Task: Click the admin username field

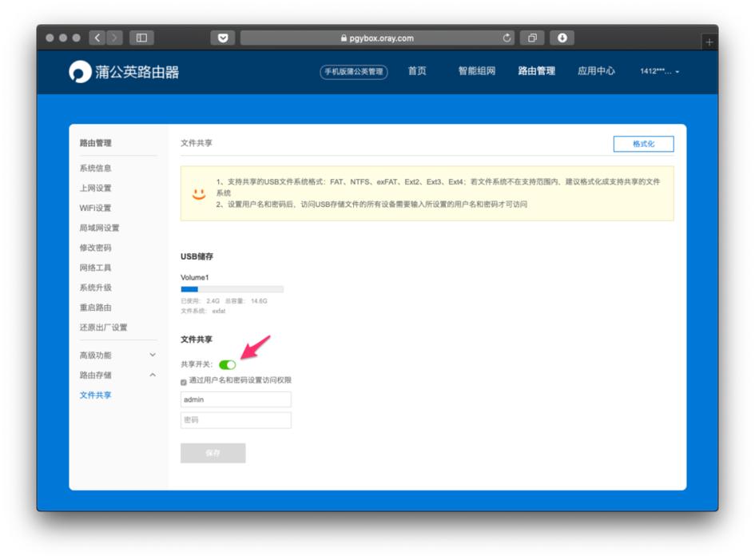Action: tap(236, 399)
